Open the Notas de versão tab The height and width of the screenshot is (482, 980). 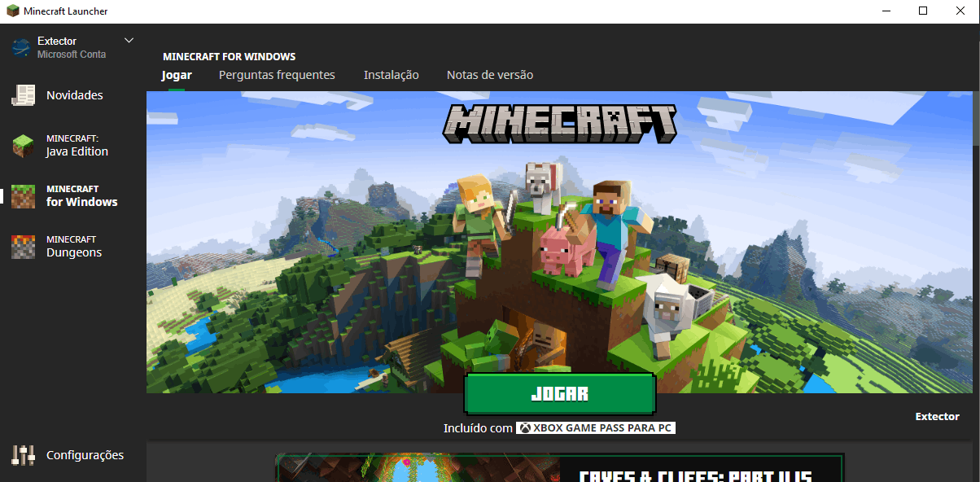click(490, 75)
